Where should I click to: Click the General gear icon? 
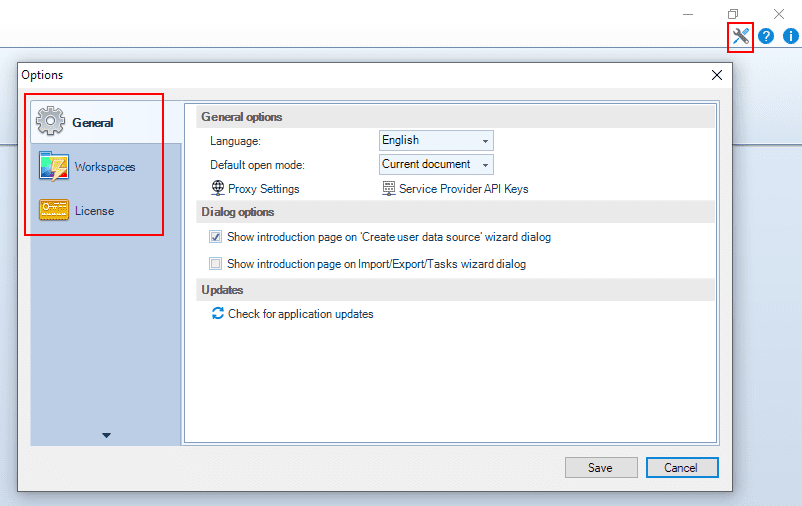click(x=51, y=122)
